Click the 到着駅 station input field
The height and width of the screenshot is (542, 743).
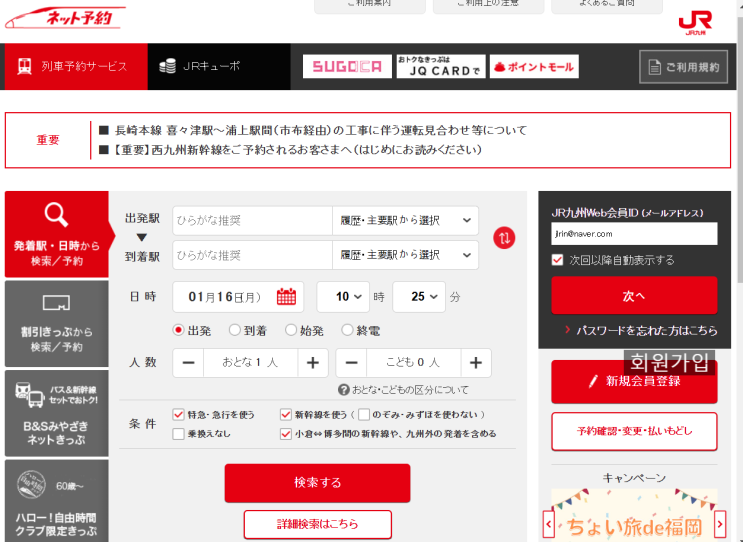point(253,255)
